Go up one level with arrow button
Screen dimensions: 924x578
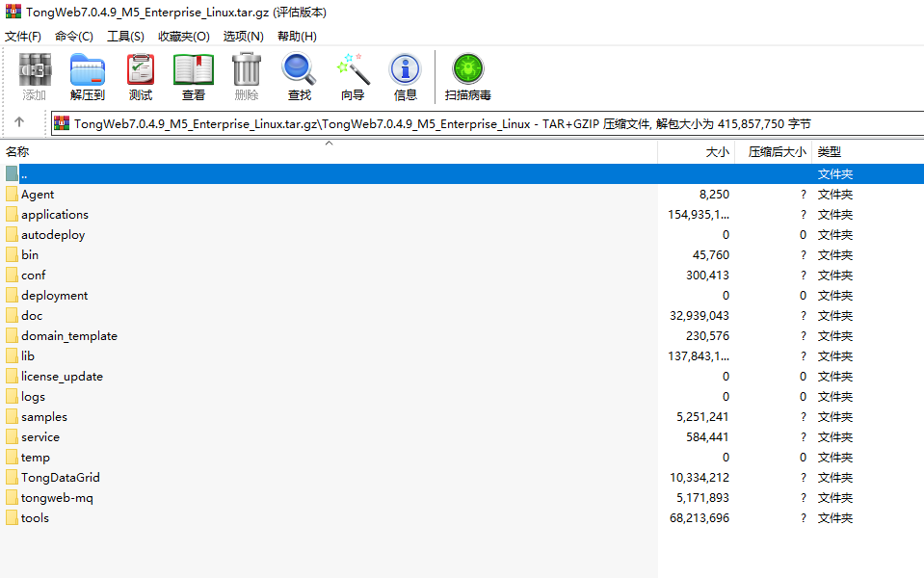click(19, 122)
